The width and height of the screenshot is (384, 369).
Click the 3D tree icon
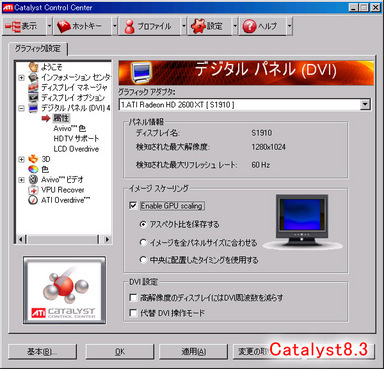(x=33, y=159)
